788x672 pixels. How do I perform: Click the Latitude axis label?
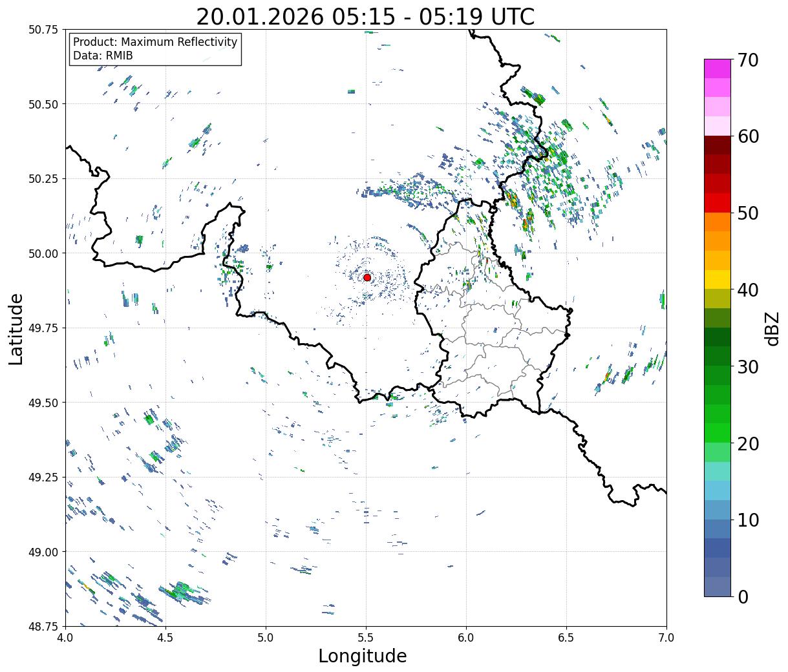(16, 328)
